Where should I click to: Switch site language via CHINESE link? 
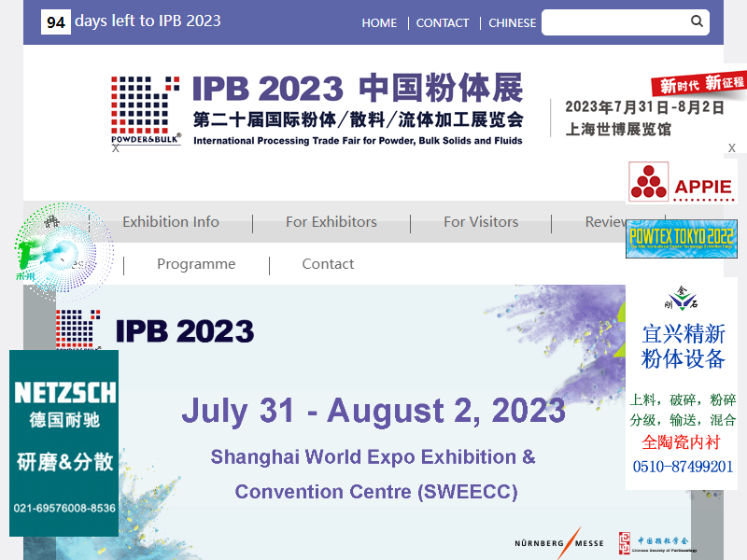(x=512, y=22)
